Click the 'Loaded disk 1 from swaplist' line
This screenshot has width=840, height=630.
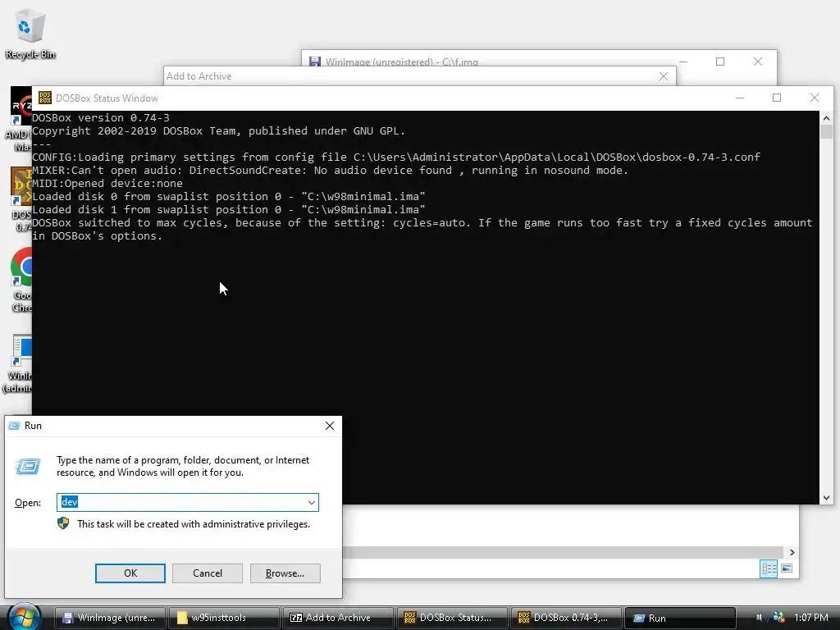(229, 209)
